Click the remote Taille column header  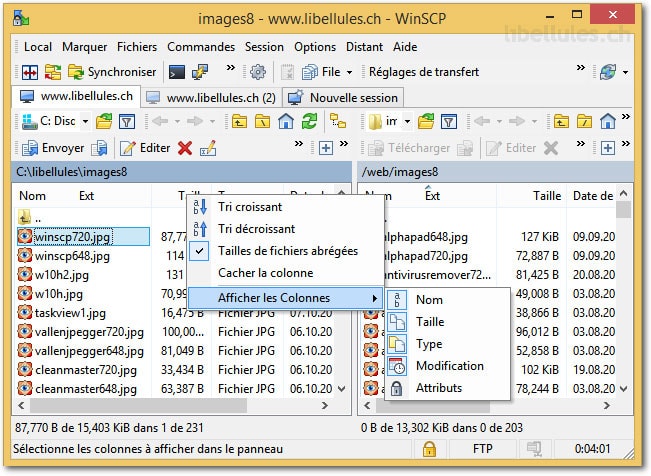pyautogui.click(x=547, y=196)
